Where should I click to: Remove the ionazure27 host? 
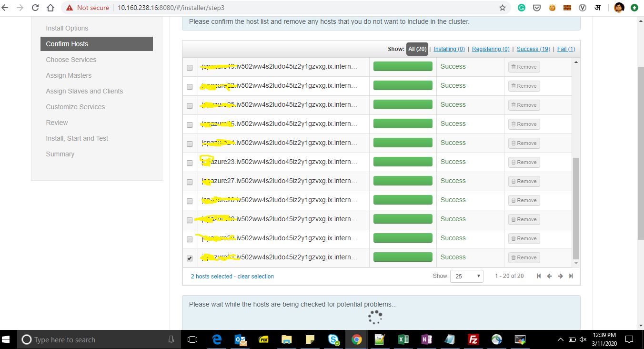click(523, 181)
